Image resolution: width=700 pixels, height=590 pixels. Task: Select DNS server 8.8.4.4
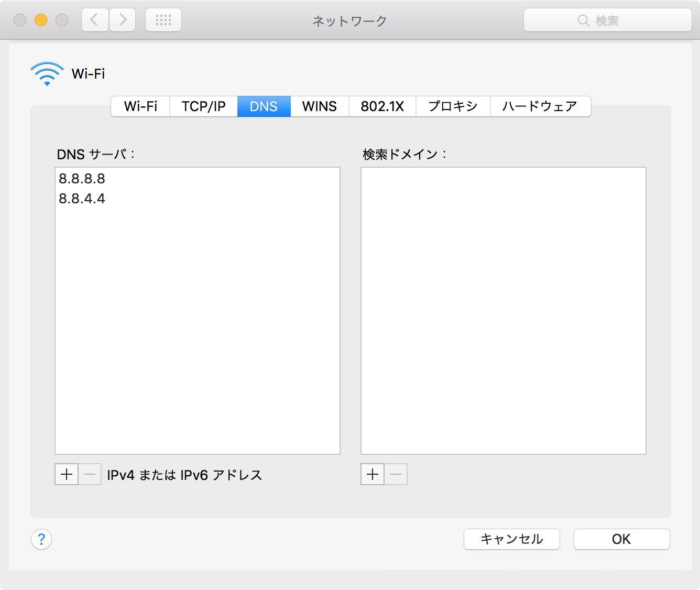tap(82, 199)
